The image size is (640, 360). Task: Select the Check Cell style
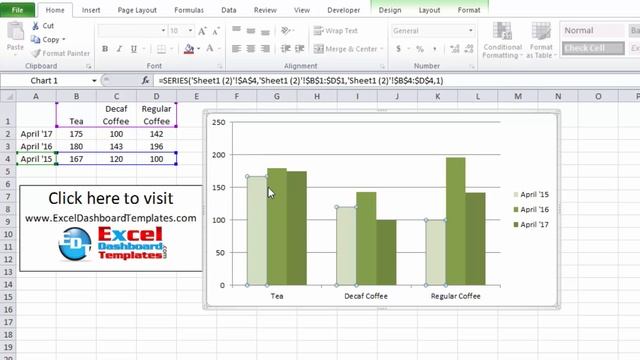tap(593, 48)
